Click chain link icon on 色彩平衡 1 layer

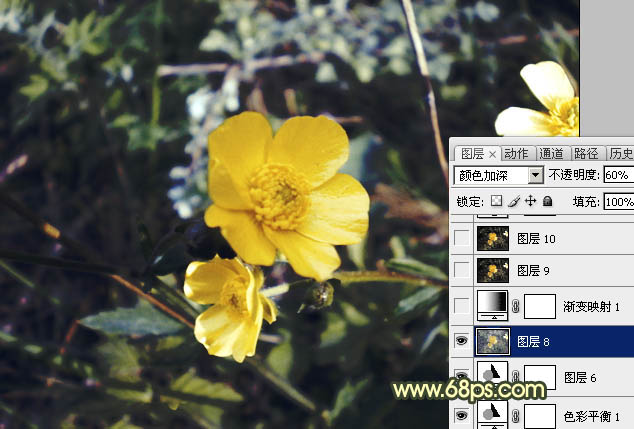[516, 416]
